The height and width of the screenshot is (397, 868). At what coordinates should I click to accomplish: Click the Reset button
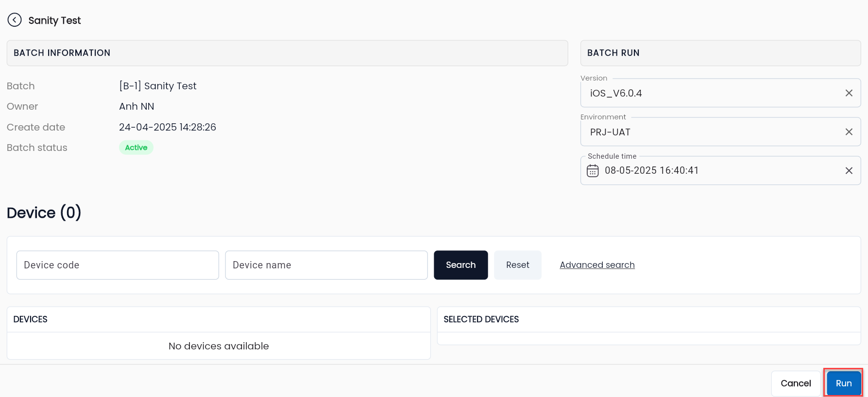click(517, 265)
